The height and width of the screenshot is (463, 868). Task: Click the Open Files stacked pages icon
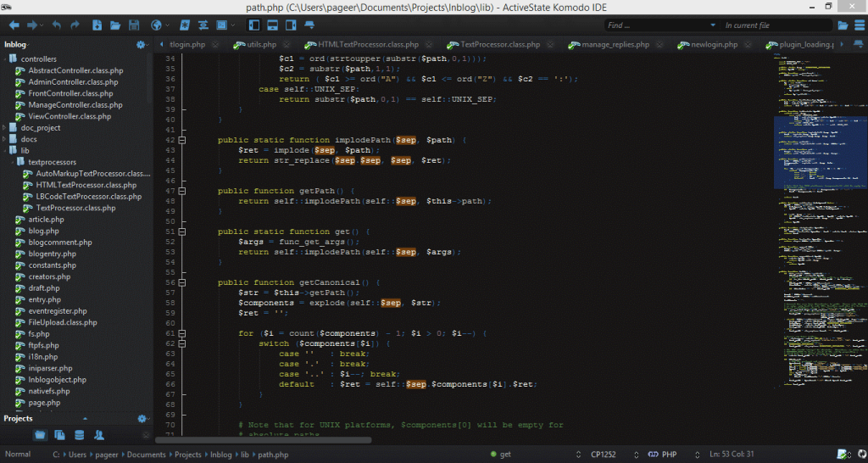coord(60,435)
